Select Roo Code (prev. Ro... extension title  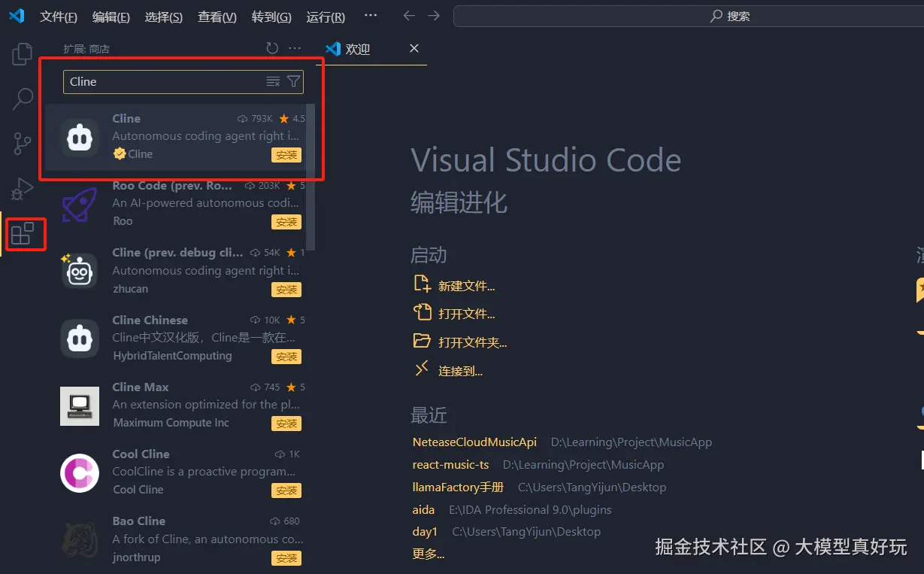172,186
